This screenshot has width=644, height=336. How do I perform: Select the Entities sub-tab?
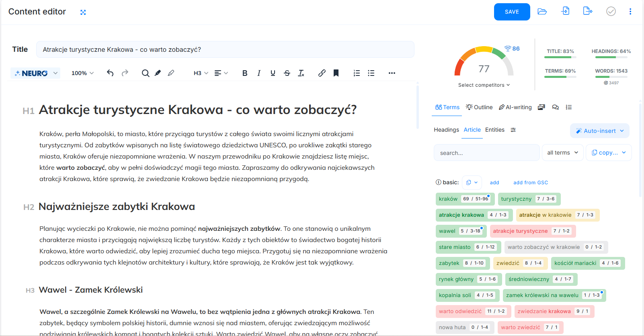494,130
